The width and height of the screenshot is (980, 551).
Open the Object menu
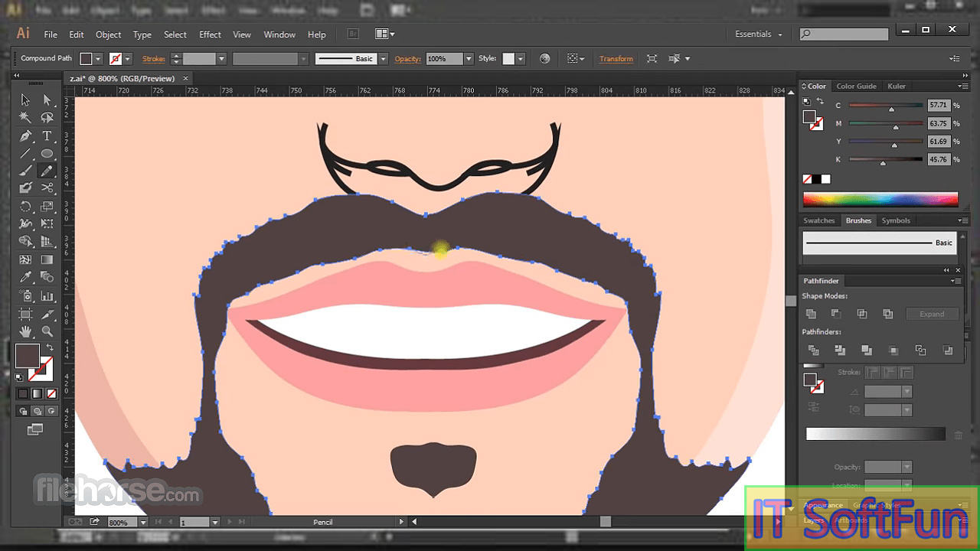pos(108,34)
